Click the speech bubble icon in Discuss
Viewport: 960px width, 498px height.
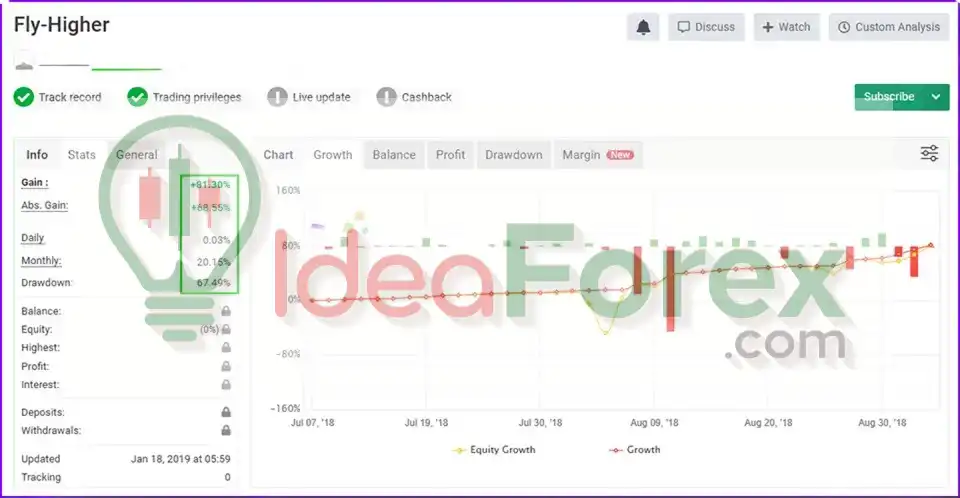(x=684, y=27)
